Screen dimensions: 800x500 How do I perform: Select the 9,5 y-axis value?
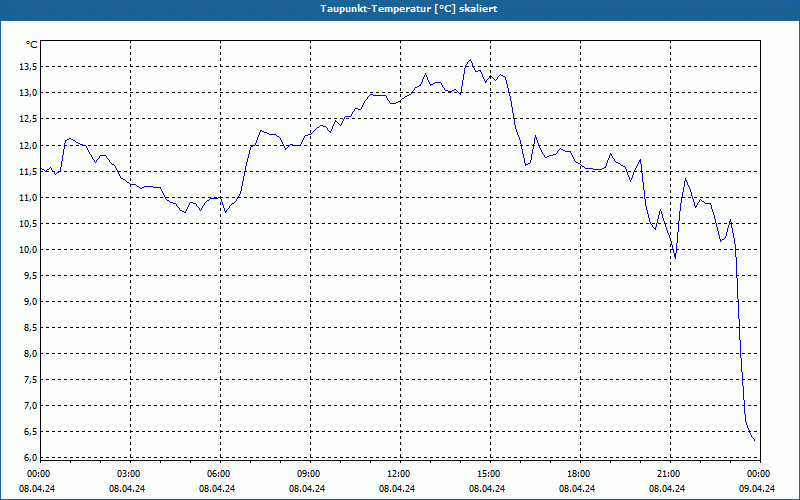tap(31, 276)
